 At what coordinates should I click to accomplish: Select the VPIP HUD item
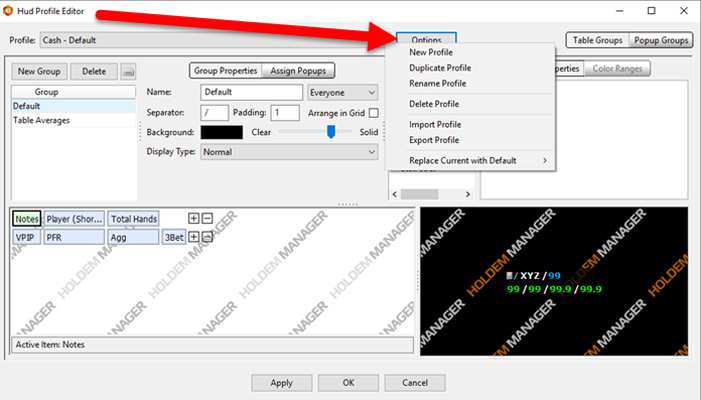tap(27, 237)
